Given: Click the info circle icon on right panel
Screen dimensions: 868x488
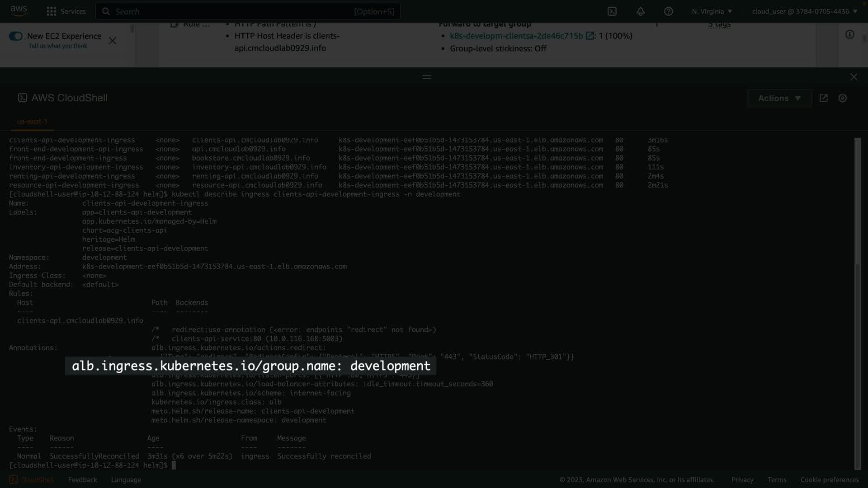Looking at the screenshot, I should coord(850,35).
